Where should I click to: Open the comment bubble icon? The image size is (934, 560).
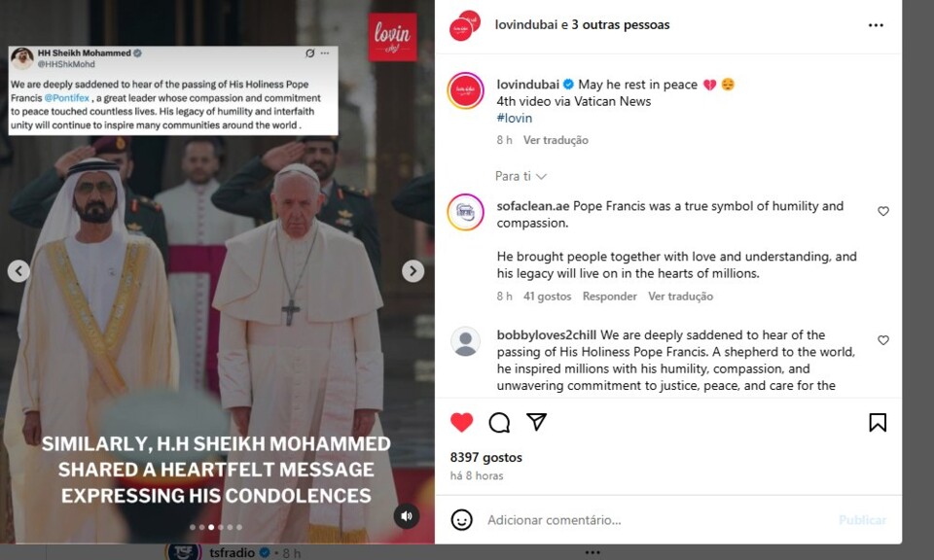(x=499, y=423)
